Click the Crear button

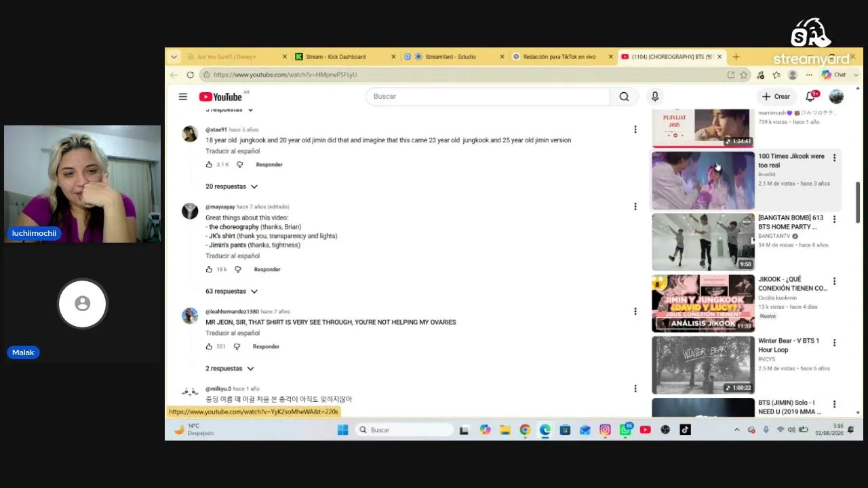click(776, 96)
